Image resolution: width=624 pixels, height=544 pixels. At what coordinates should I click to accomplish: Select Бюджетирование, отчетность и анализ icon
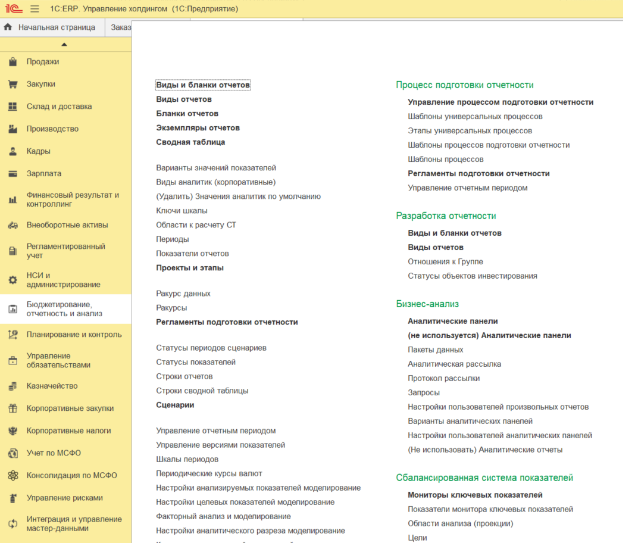13,309
